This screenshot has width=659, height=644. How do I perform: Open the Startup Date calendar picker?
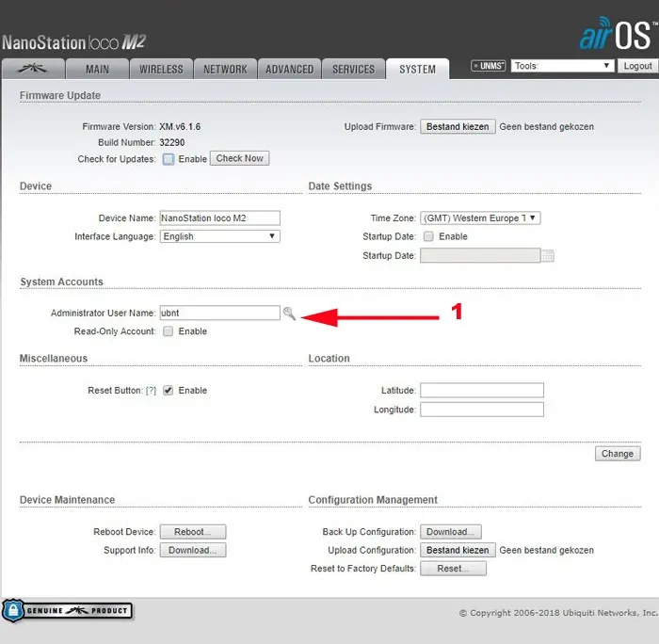tap(548, 256)
